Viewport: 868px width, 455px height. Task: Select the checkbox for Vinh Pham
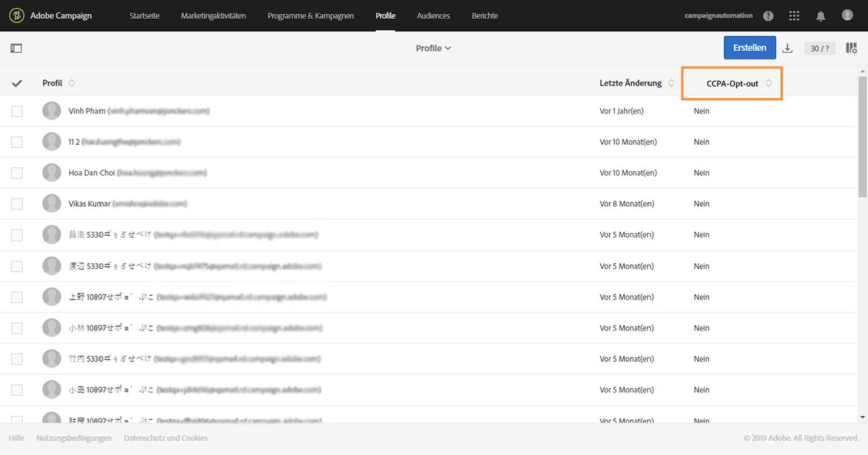coord(17,111)
